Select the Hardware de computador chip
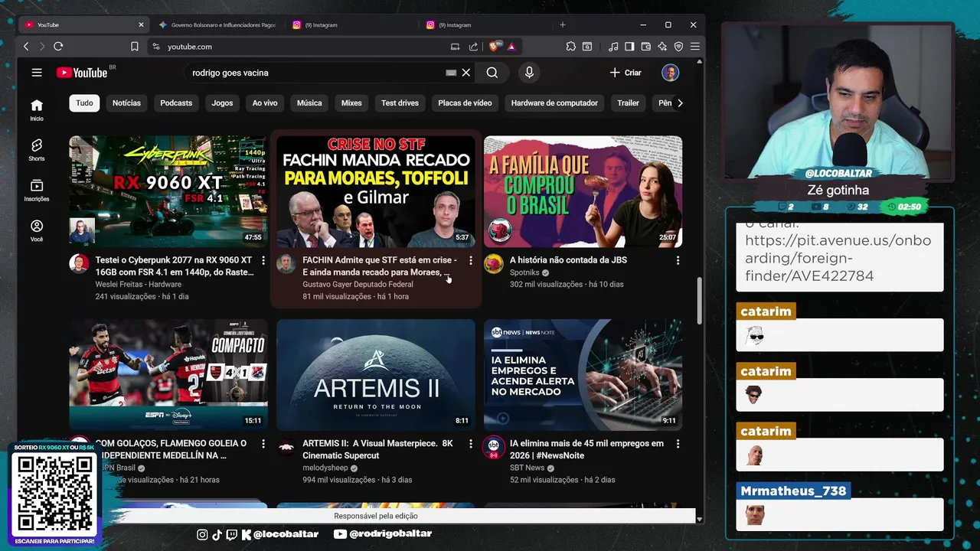Screen dimensions: 980x551 (x=554, y=103)
